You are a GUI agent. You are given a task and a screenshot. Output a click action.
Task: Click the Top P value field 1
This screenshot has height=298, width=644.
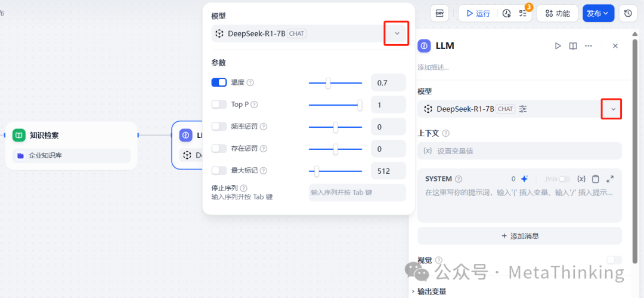(388, 105)
